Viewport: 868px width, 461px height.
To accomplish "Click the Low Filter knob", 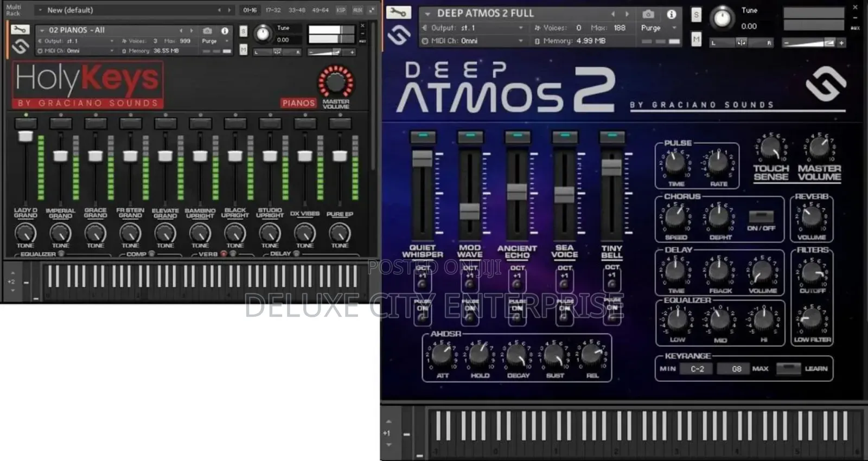I will pos(812,319).
